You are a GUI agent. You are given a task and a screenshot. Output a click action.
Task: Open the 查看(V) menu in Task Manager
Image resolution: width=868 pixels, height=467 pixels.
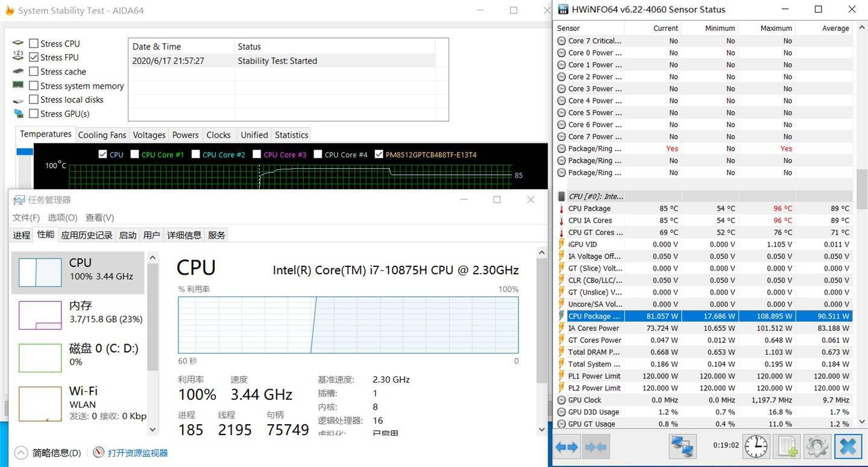tap(99, 218)
